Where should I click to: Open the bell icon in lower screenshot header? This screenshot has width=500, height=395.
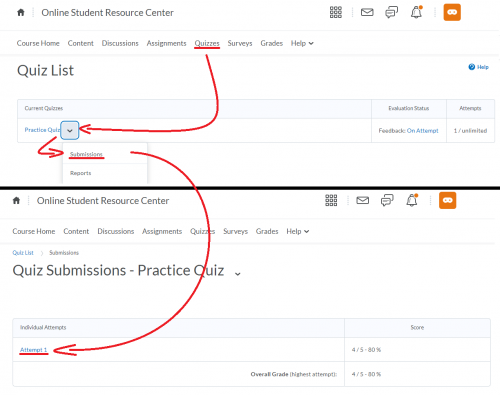(412, 200)
